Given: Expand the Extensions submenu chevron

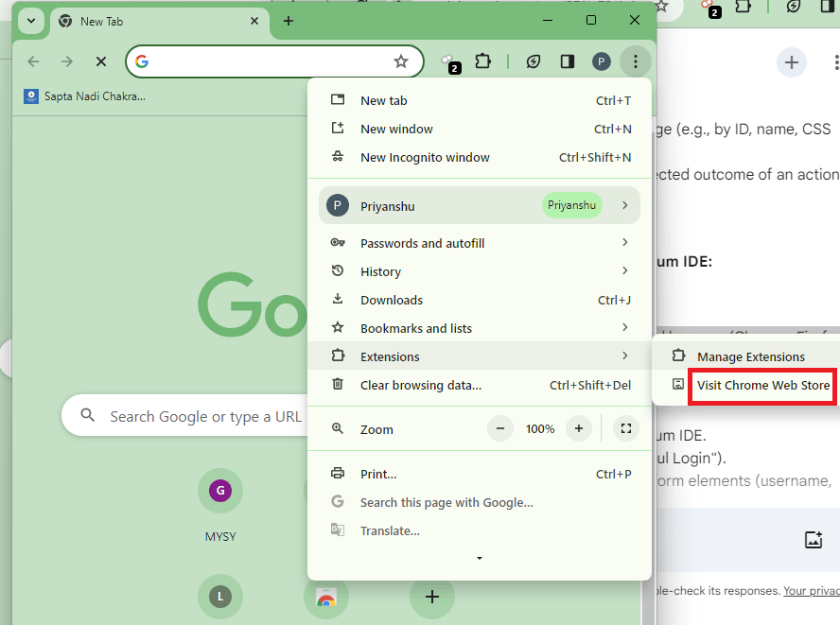Looking at the screenshot, I should coord(624,356).
